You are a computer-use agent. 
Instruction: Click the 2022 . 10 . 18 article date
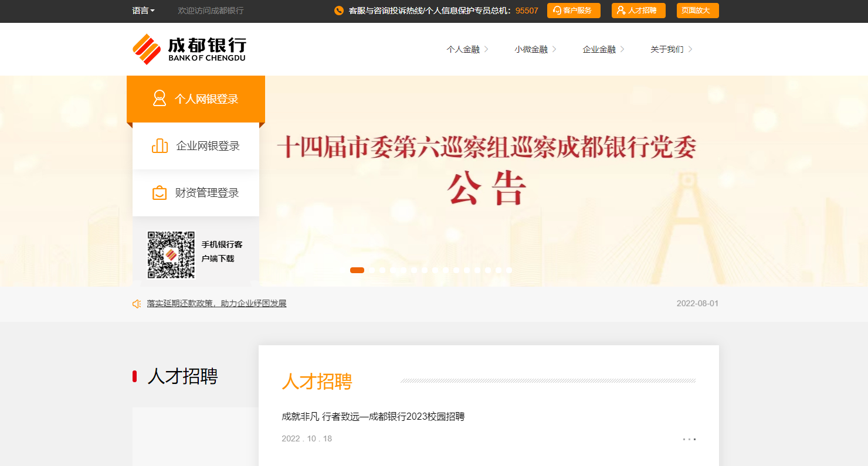tap(307, 439)
